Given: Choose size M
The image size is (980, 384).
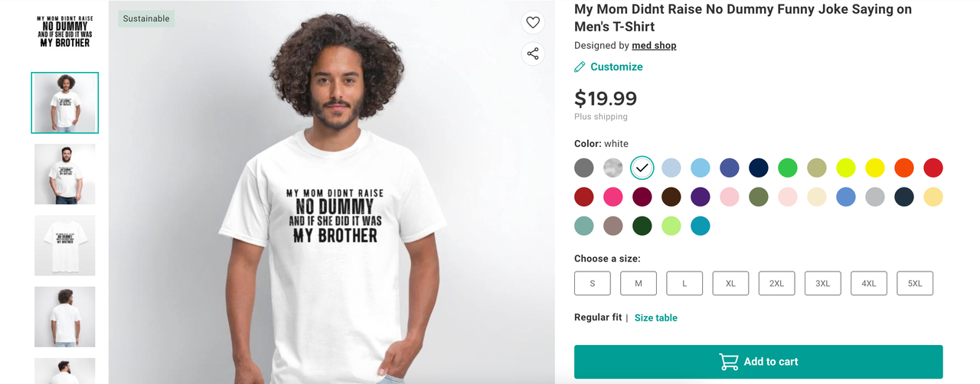Looking at the screenshot, I should [x=639, y=283].
